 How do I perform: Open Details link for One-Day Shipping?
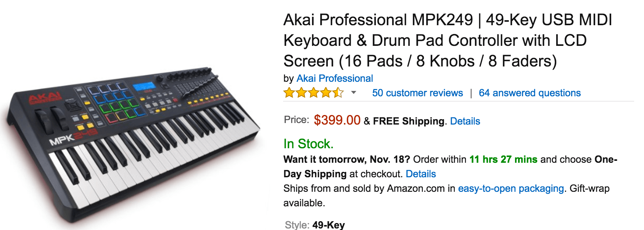pyautogui.click(x=420, y=174)
